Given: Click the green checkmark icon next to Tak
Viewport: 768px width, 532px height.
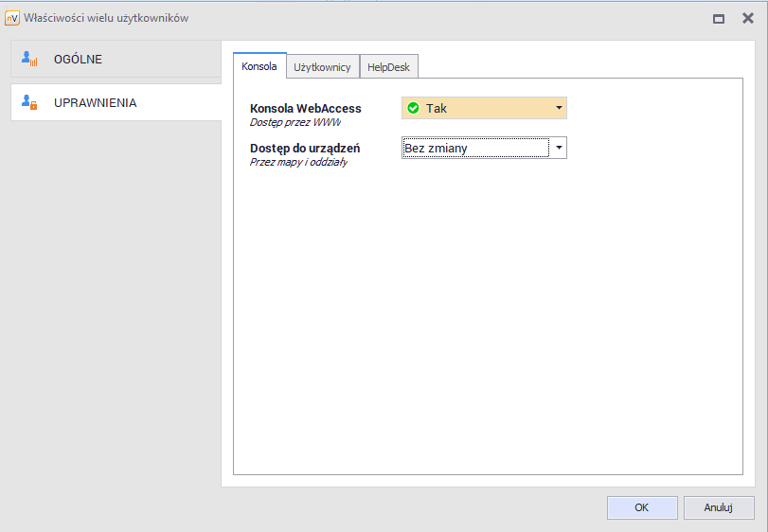Looking at the screenshot, I should tap(413, 109).
